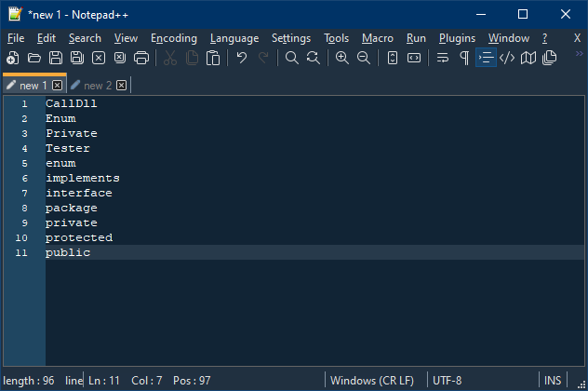Open Find using the magnifier icon
This screenshot has height=391, width=588.
click(x=292, y=58)
